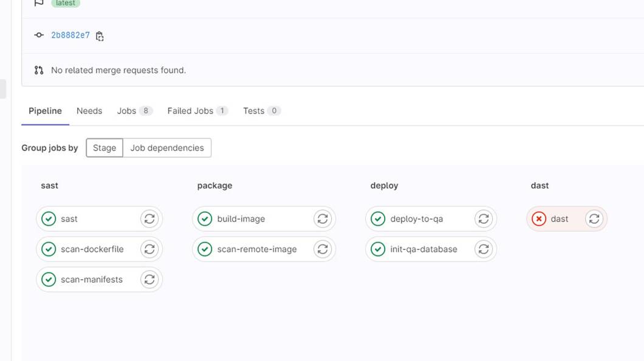Click the 'Group jobs by' label
The width and height of the screenshot is (644, 361).
[x=50, y=147]
